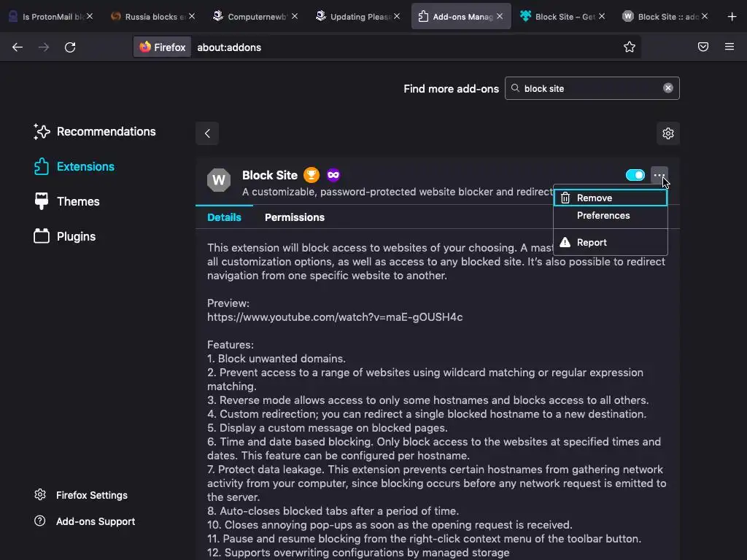The width and height of the screenshot is (747, 560).
Task: Click the '1. Block unwanted domains.' line
Action: click(x=276, y=359)
